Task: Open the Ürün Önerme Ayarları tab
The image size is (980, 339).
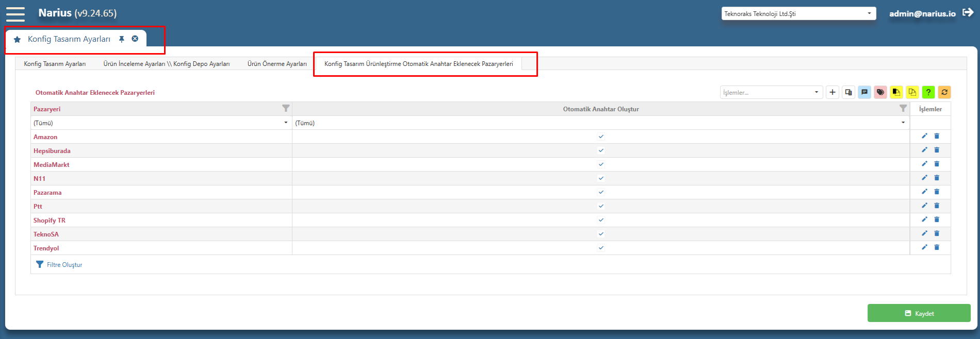Action: click(277, 64)
